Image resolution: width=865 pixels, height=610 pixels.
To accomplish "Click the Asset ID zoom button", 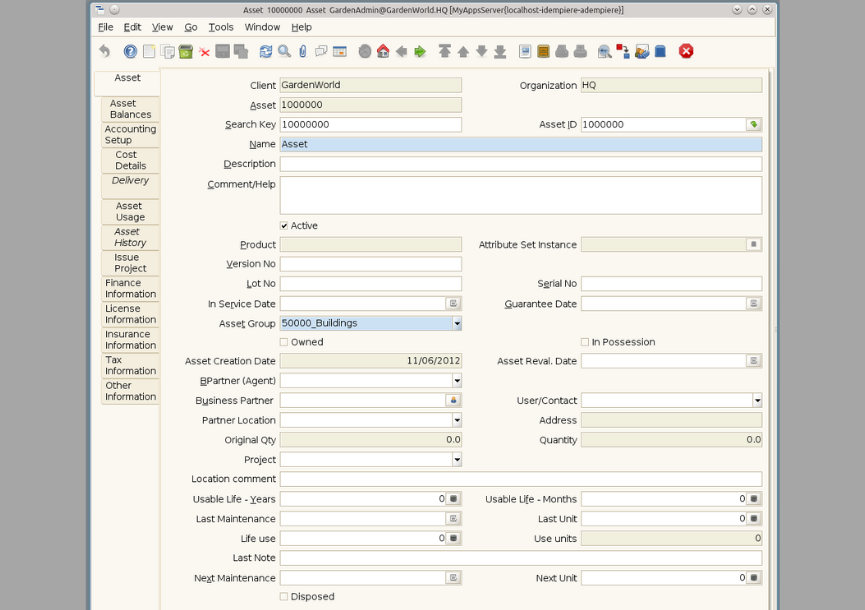I will point(754,125).
